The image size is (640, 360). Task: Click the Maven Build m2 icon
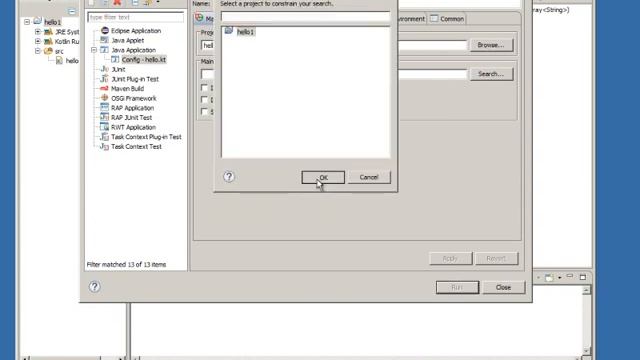click(104, 88)
